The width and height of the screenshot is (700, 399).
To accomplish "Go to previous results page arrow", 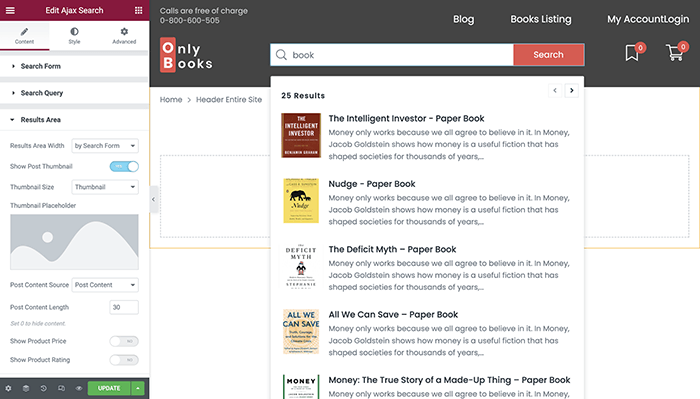I will [555, 91].
